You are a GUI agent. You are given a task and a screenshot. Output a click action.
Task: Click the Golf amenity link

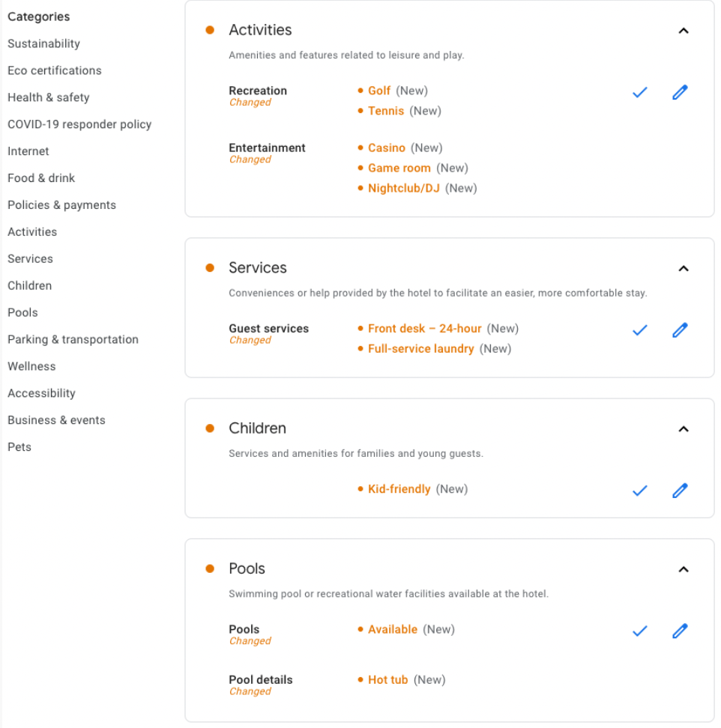tap(379, 91)
